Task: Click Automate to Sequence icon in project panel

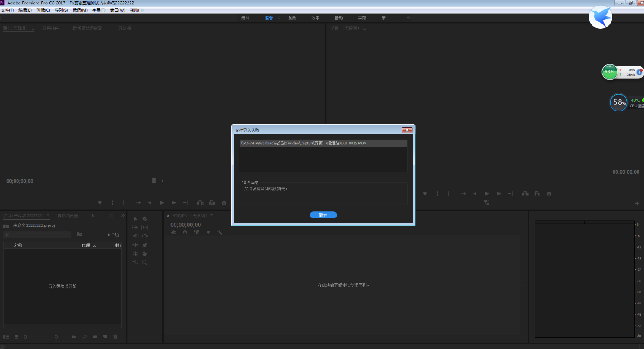Action: tap(75, 337)
